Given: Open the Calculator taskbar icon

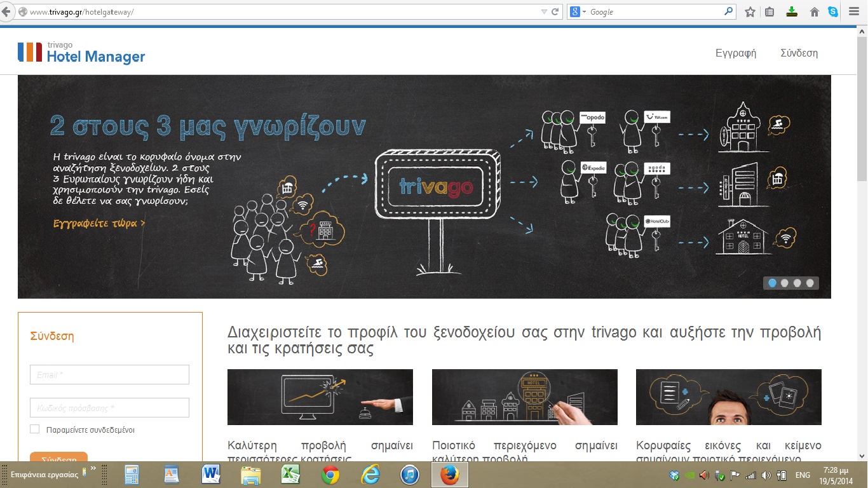Looking at the screenshot, I should pos(132,475).
